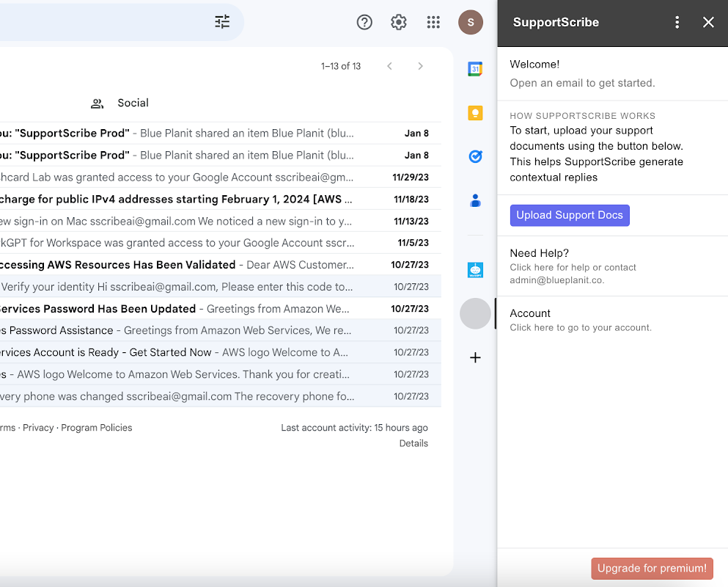Open the Program Policies link
The height and width of the screenshot is (587, 728).
tap(97, 428)
